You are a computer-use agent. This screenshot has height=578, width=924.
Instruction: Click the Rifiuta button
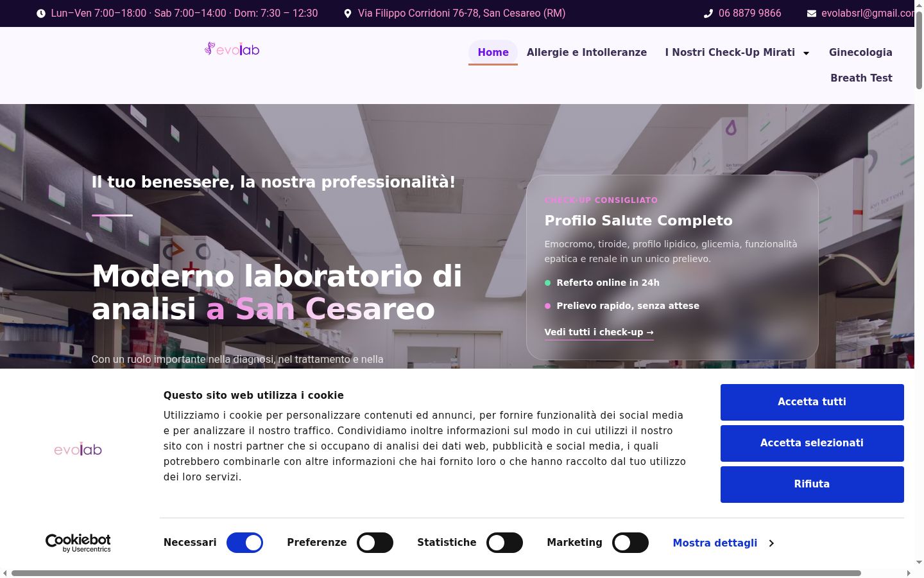812,484
